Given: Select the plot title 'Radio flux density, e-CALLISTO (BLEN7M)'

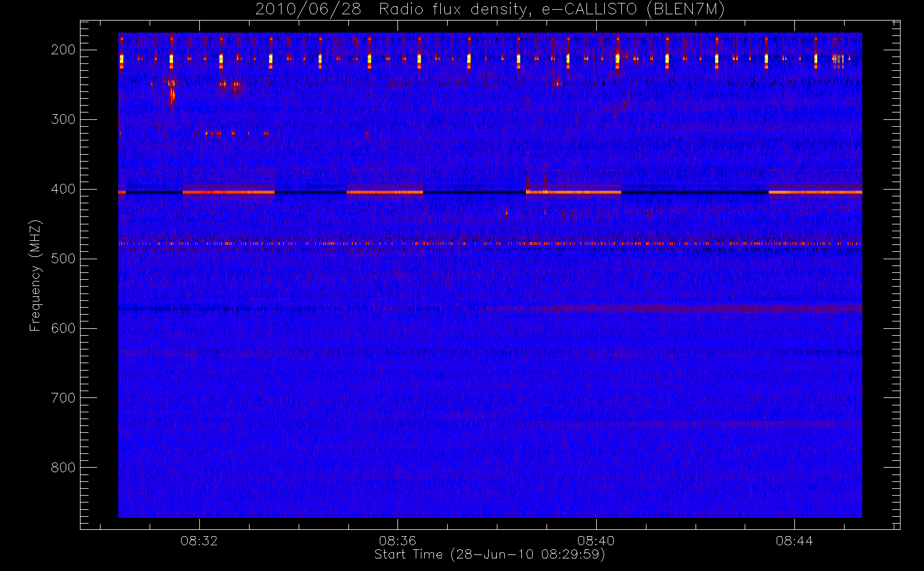Looking at the screenshot, I should coord(552,10).
